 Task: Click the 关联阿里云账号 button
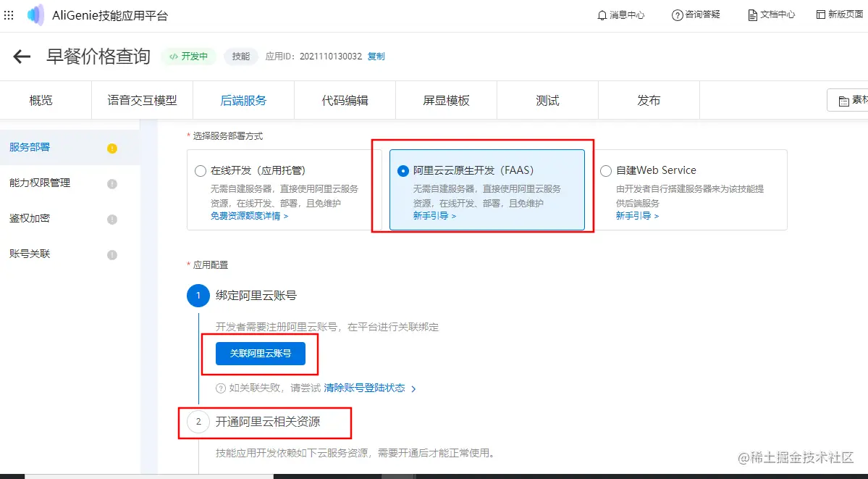[x=260, y=353]
